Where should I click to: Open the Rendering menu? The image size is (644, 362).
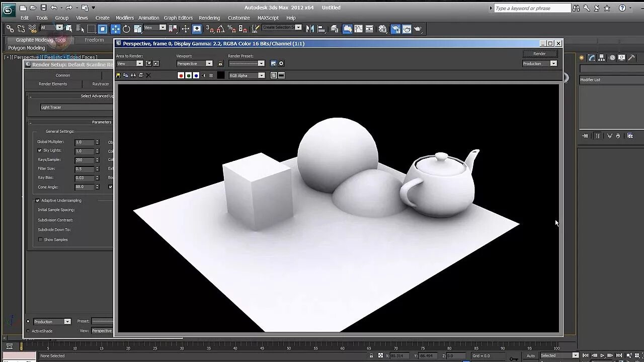click(209, 18)
